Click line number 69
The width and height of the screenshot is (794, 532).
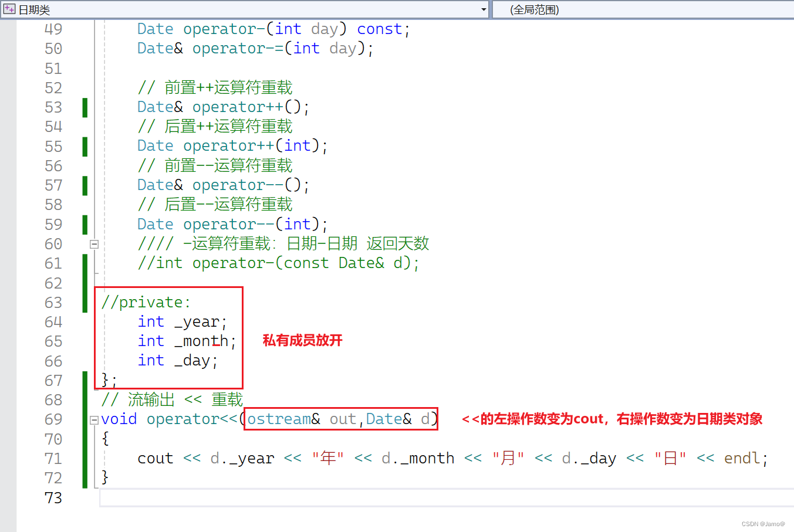click(x=53, y=419)
